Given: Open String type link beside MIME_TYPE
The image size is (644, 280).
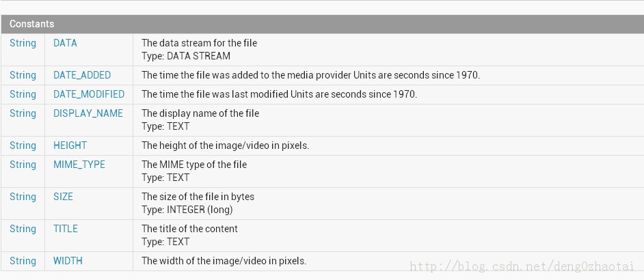Looking at the screenshot, I should point(23,165).
